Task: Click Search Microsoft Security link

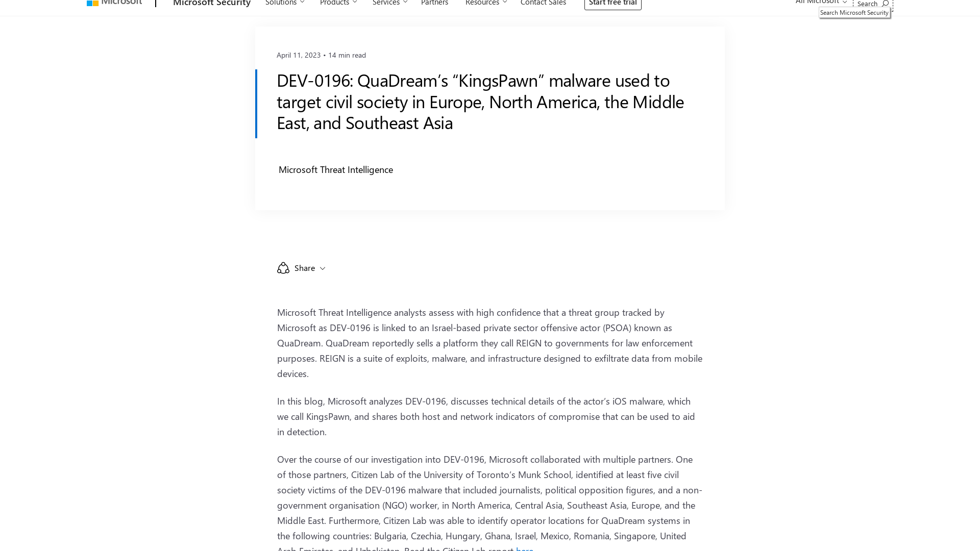Action: [x=854, y=12]
